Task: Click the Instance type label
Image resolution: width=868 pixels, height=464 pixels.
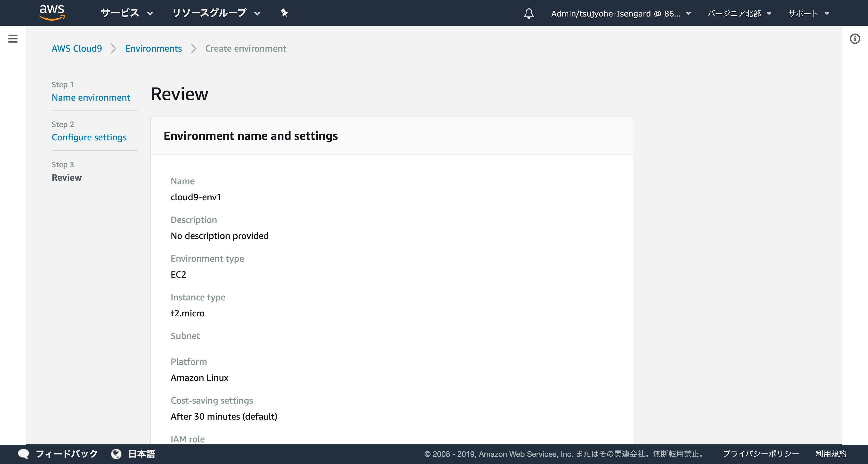Action: [198, 297]
